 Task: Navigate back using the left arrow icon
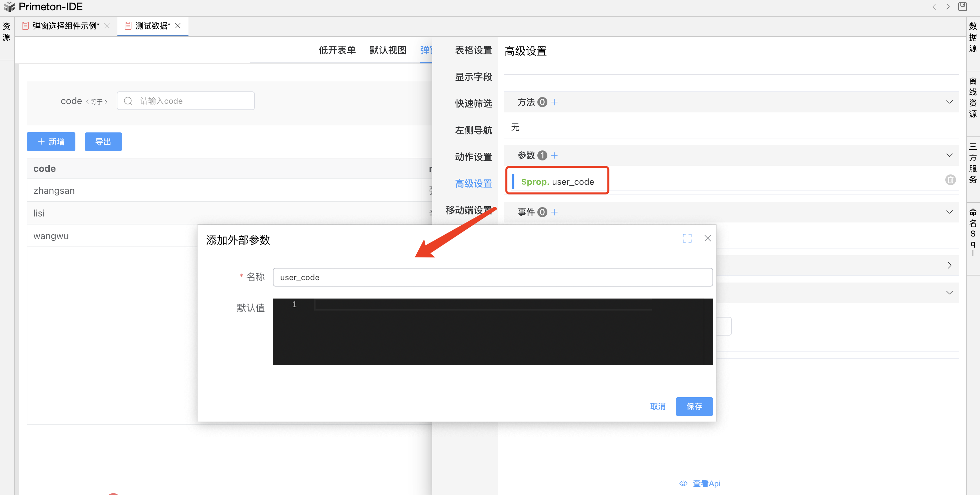(934, 6)
